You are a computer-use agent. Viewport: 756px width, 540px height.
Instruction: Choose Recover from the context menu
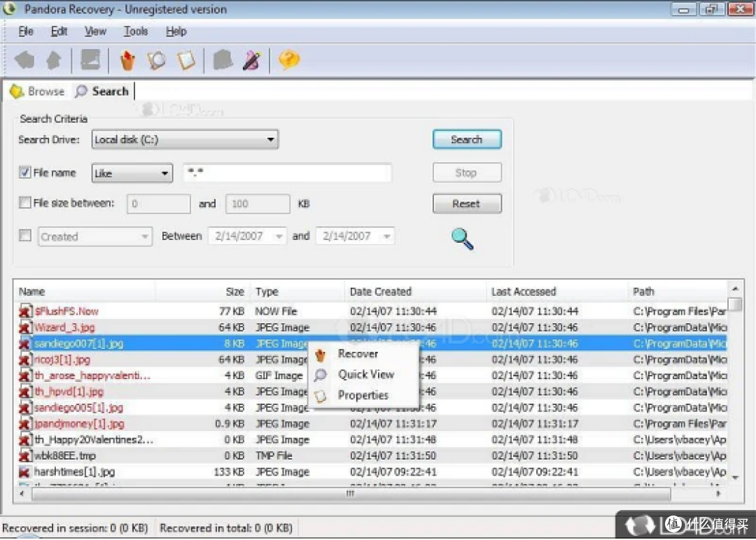[363, 354]
